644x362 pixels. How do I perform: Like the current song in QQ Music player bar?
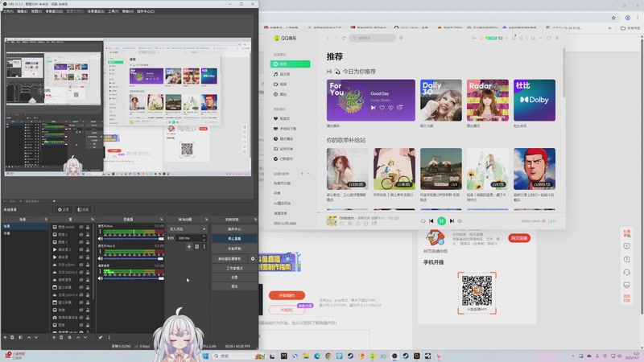(x=341, y=224)
